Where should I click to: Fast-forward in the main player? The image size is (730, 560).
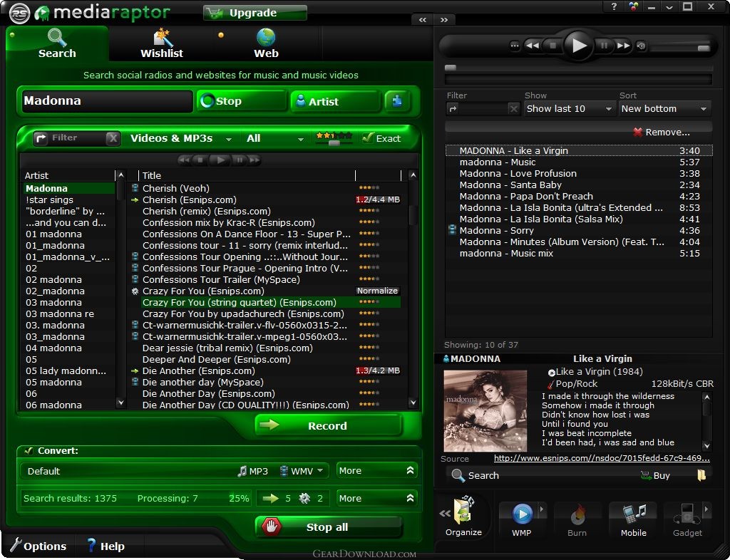point(623,46)
